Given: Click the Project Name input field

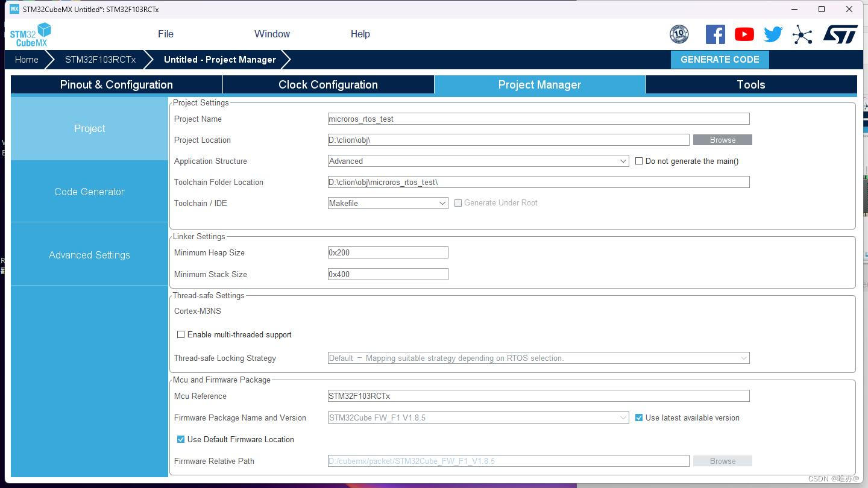Looking at the screenshot, I should [539, 119].
